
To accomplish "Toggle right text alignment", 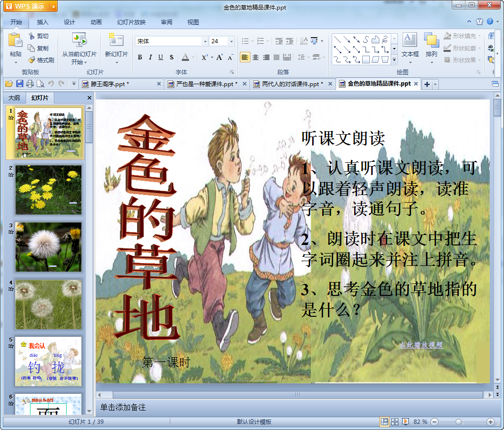I will point(266,58).
